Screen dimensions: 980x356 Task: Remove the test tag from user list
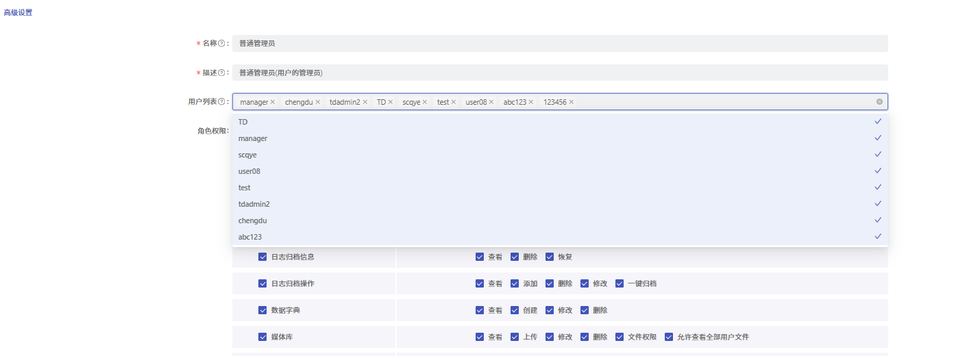coord(454,102)
